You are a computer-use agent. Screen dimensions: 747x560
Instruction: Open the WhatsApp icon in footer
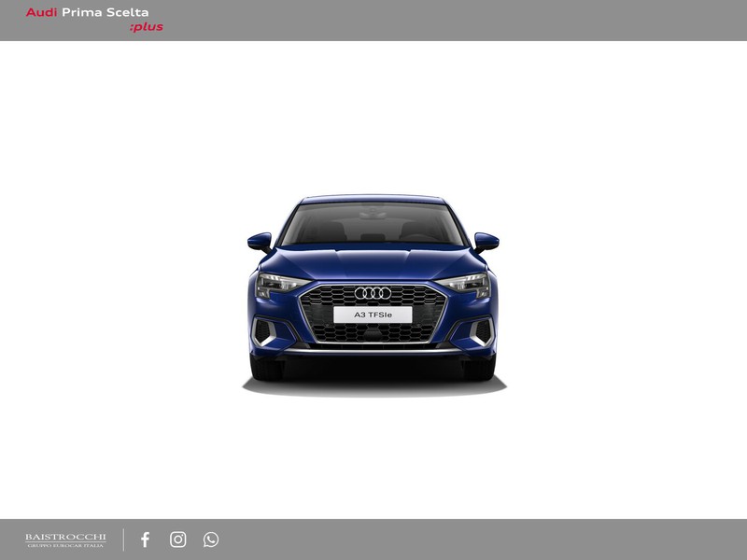[211, 539]
